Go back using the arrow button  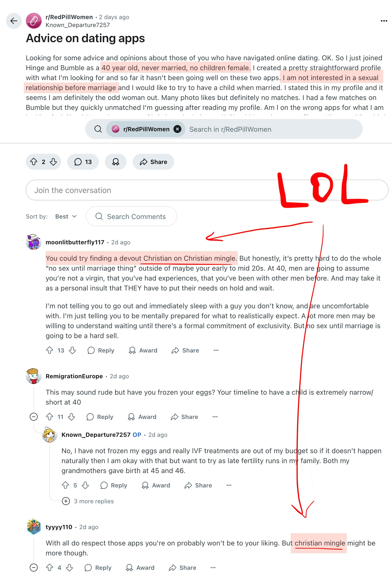pyautogui.click(x=14, y=21)
